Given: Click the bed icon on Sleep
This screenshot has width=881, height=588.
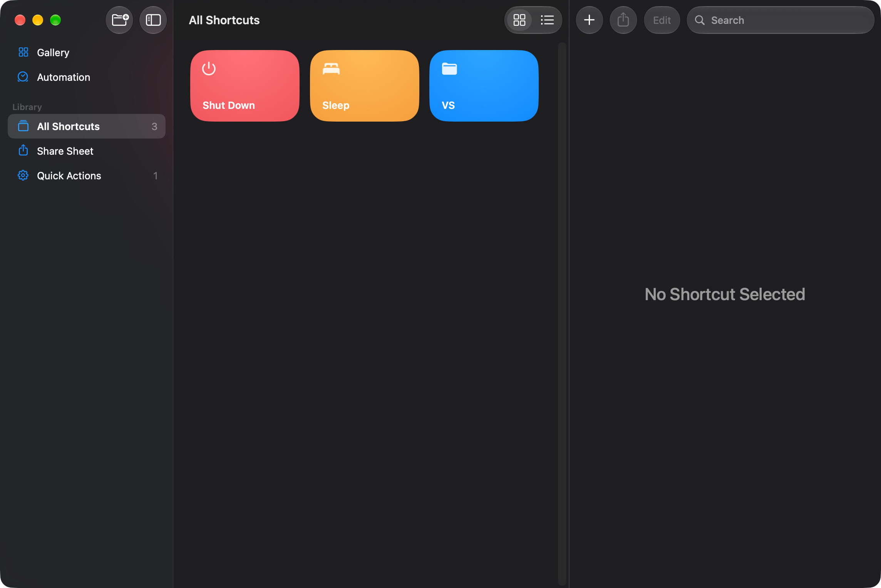Looking at the screenshot, I should (331, 68).
